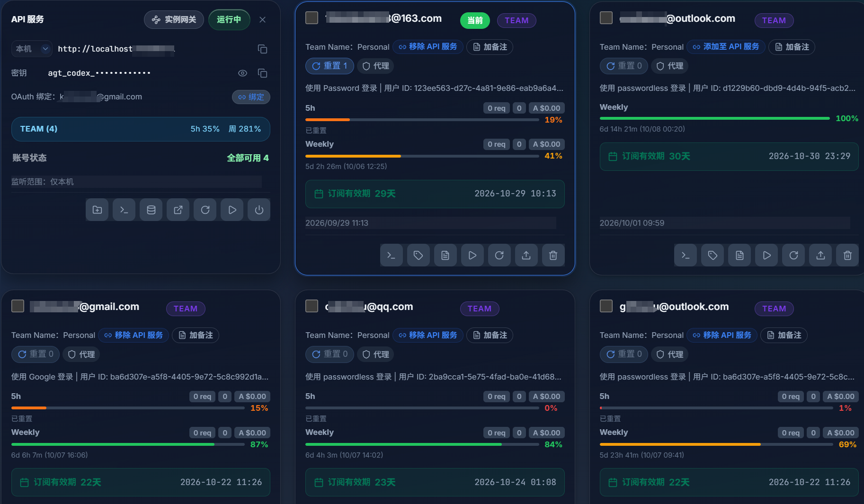Viewport: 864px width, 504px height.
Task: Click the 163.com Weekly 41% usage bar
Action: [x=422, y=156]
